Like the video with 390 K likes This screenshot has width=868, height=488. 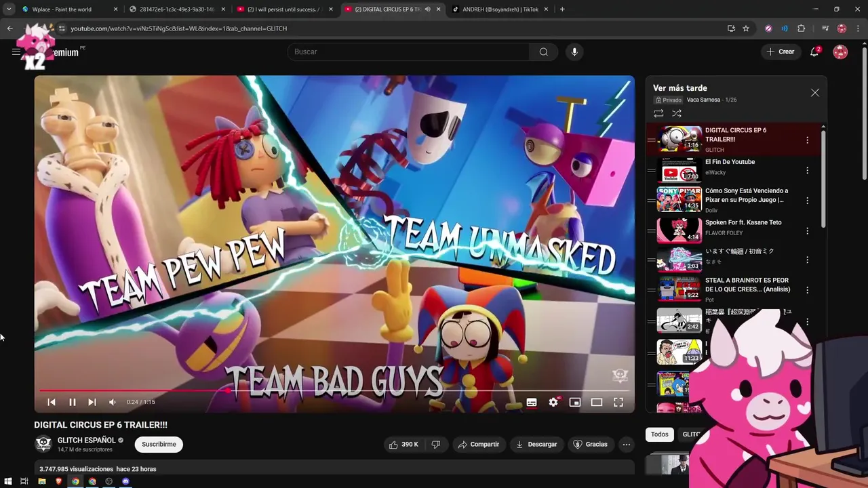[x=403, y=445]
